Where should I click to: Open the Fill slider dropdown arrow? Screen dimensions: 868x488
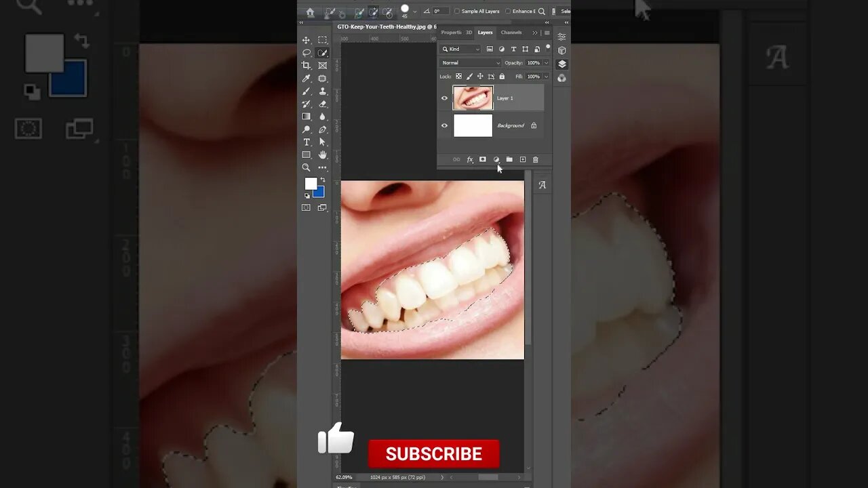546,77
